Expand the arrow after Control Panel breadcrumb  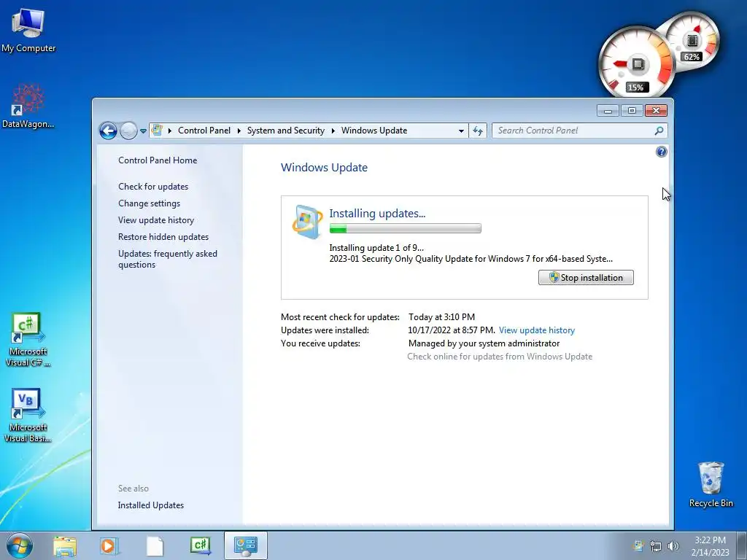pyautogui.click(x=239, y=131)
